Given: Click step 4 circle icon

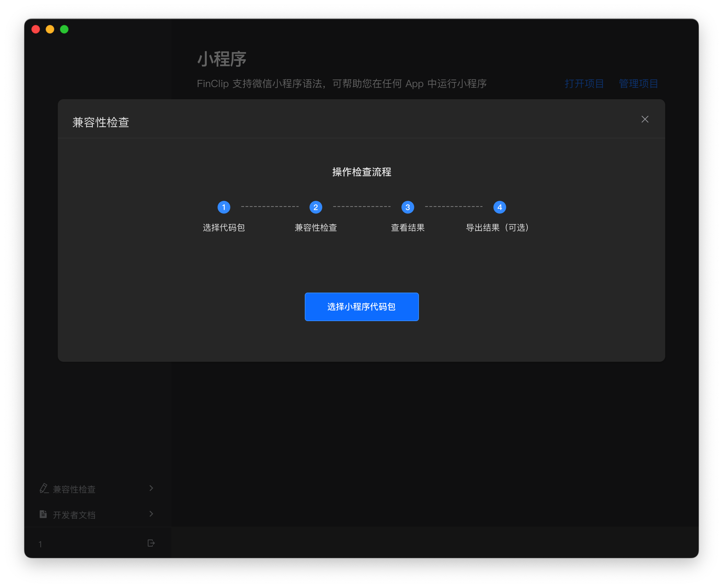Looking at the screenshot, I should coord(499,207).
